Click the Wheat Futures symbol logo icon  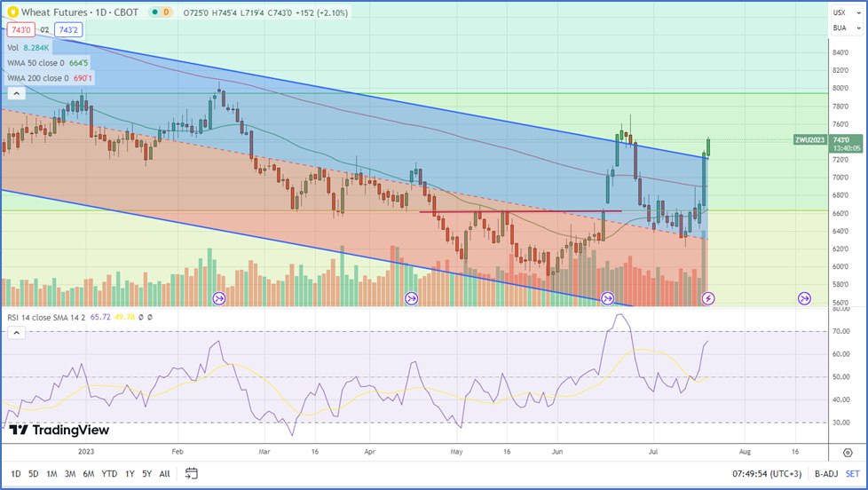pyautogui.click(x=12, y=12)
